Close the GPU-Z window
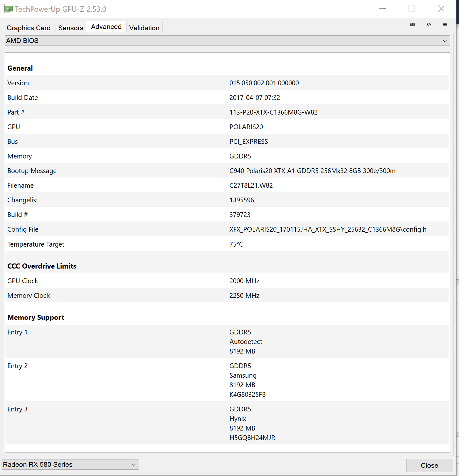Image resolution: width=459 pixels, height=476 pixels. [x=441, y=9]
